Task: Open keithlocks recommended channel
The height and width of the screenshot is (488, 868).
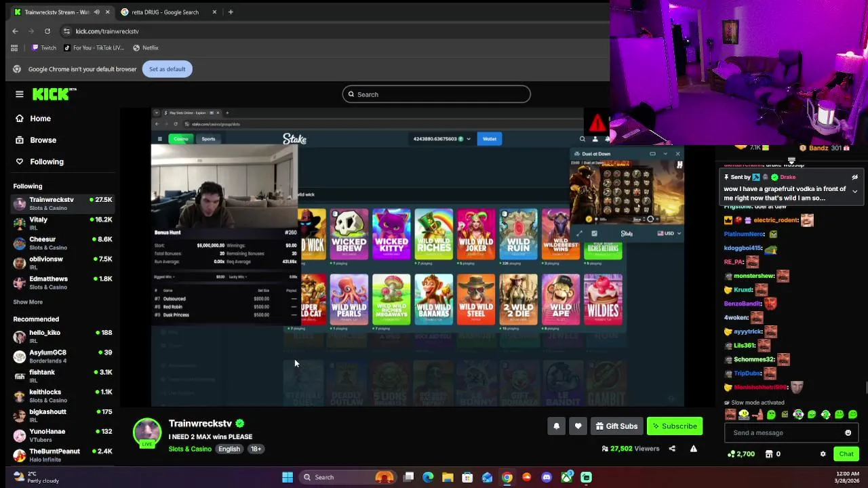Action: click(62, 395)
